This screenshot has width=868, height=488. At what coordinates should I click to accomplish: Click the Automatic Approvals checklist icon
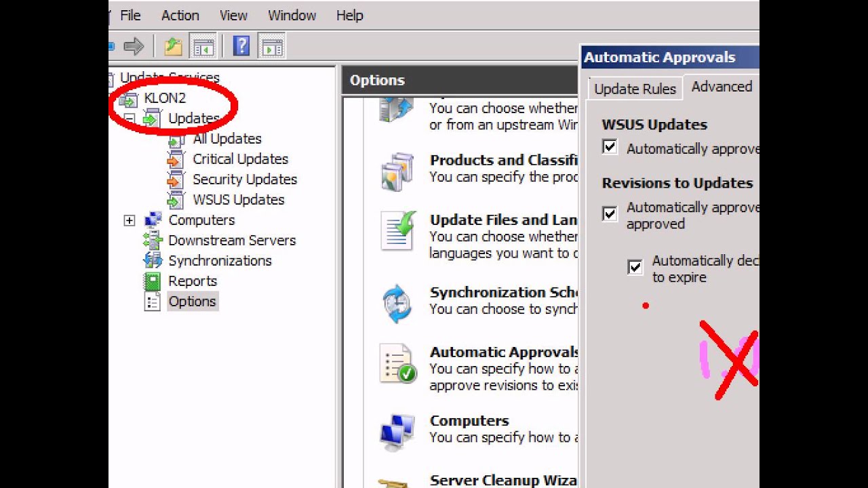pos(397,363)
